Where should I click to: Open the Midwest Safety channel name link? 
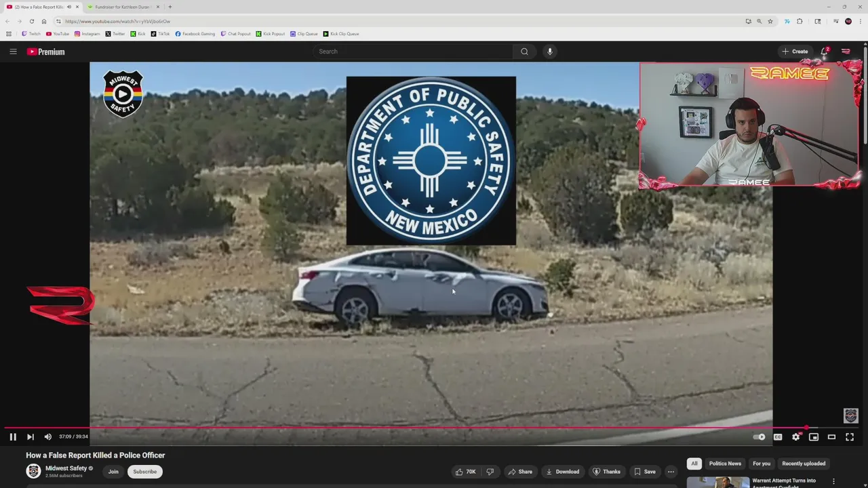pyautogui.click(x=66, y=468)
